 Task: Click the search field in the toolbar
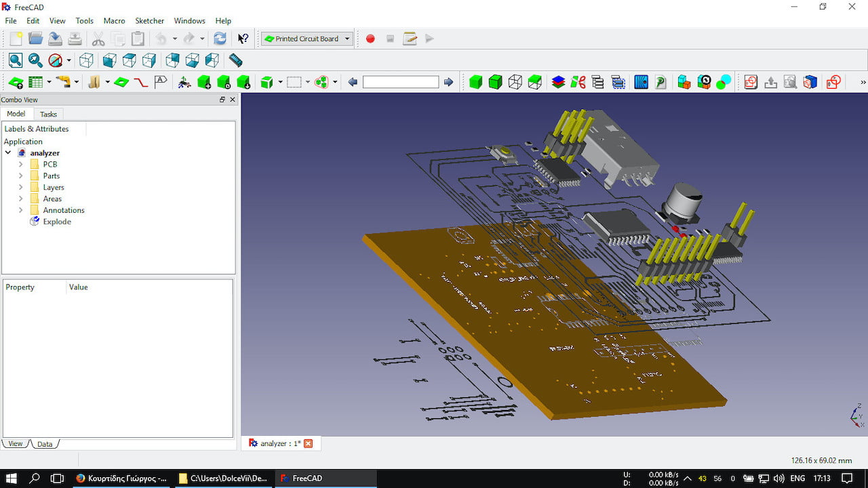click(400, 82)
